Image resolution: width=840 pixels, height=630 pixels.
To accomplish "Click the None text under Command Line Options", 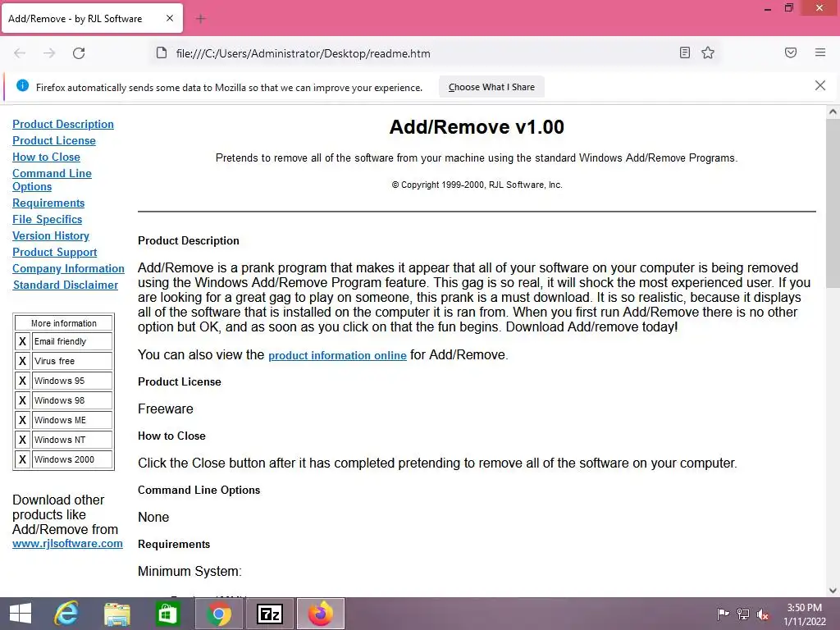I will [153, 517].
